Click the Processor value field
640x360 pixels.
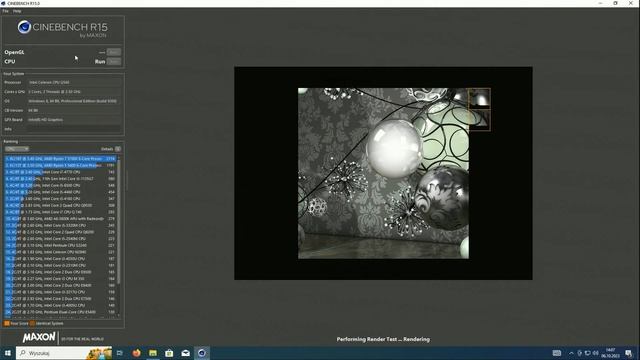tap(74, 82)
